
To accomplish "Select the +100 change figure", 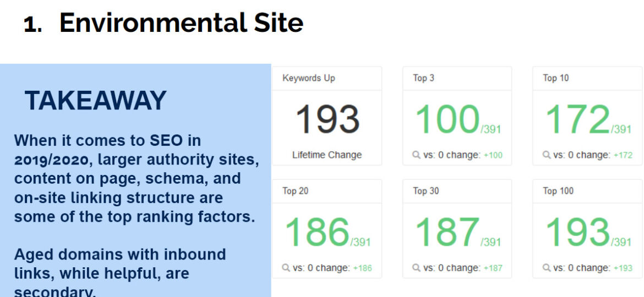I will click(x=493, y=156).
